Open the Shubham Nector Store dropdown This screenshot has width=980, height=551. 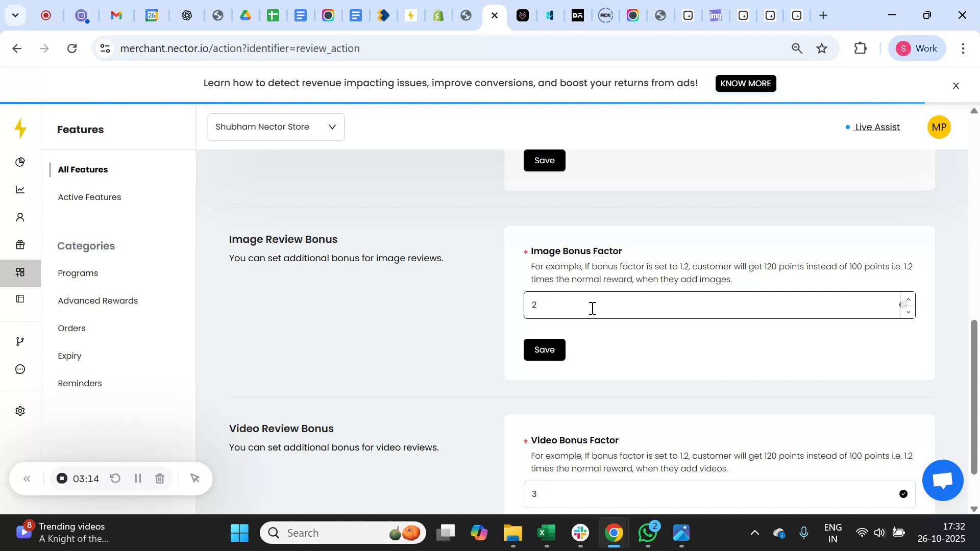click(x=276, y=127)
